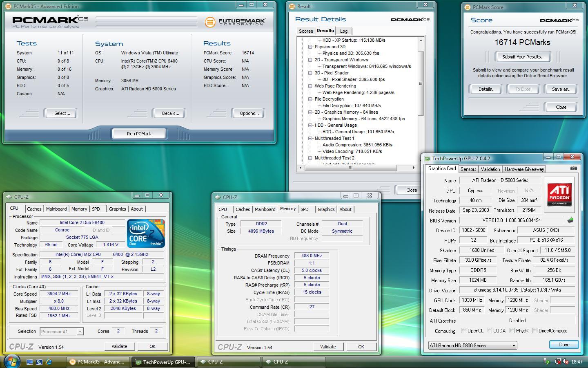Click the Run PCMark button

tap(139, 134)
